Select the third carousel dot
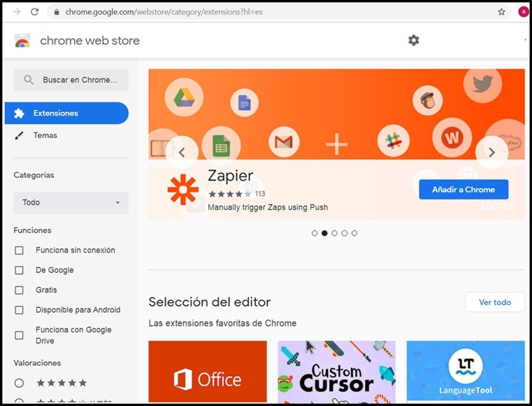The image size is (532, 406). pos(335,233)
